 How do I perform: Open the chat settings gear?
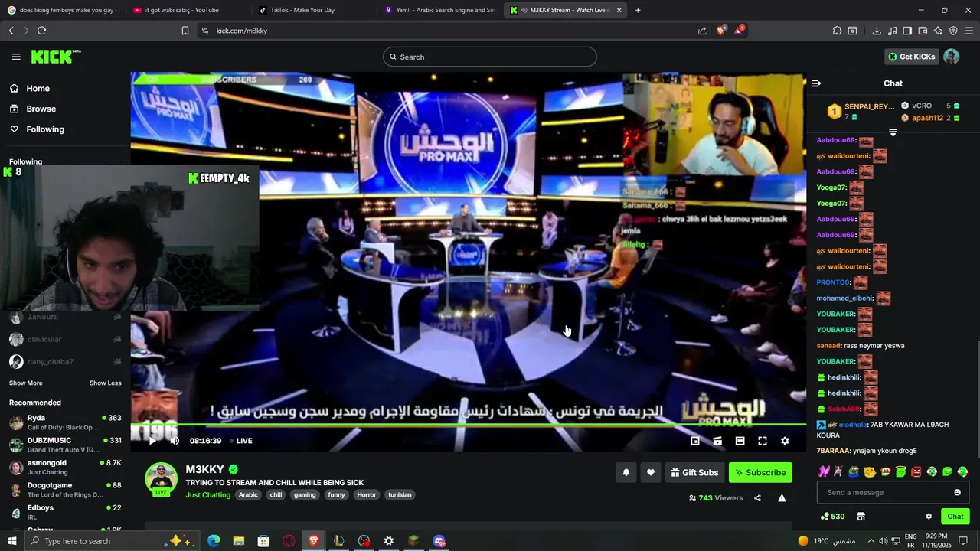click(929, 517)
